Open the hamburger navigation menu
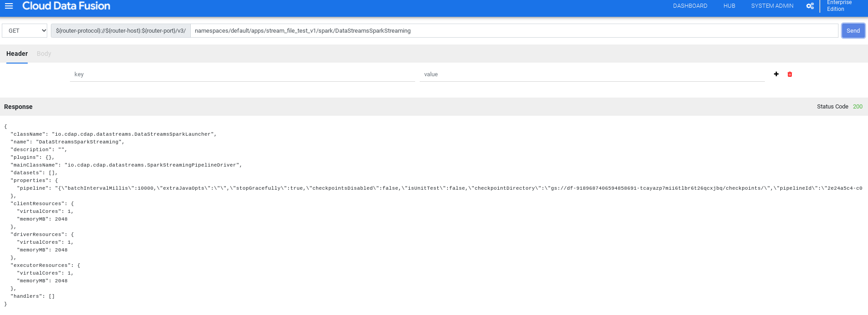This screenshot has height=315, width=868. click(x=9, y=6)
